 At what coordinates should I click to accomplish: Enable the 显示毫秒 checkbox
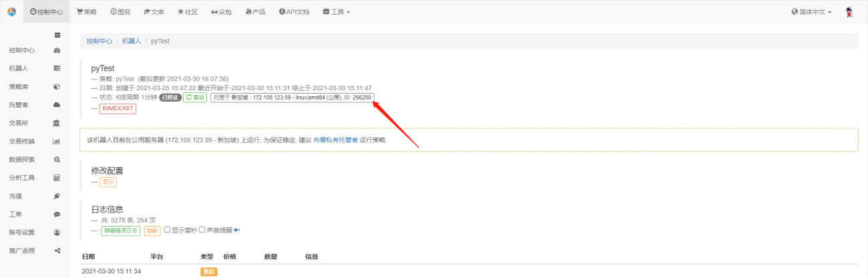tap(168, 230)
